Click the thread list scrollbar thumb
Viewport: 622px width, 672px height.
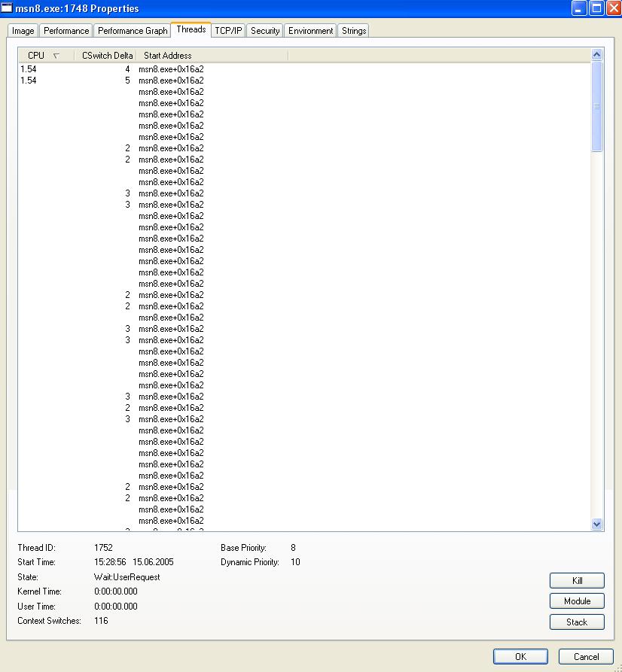click(596, 106)
